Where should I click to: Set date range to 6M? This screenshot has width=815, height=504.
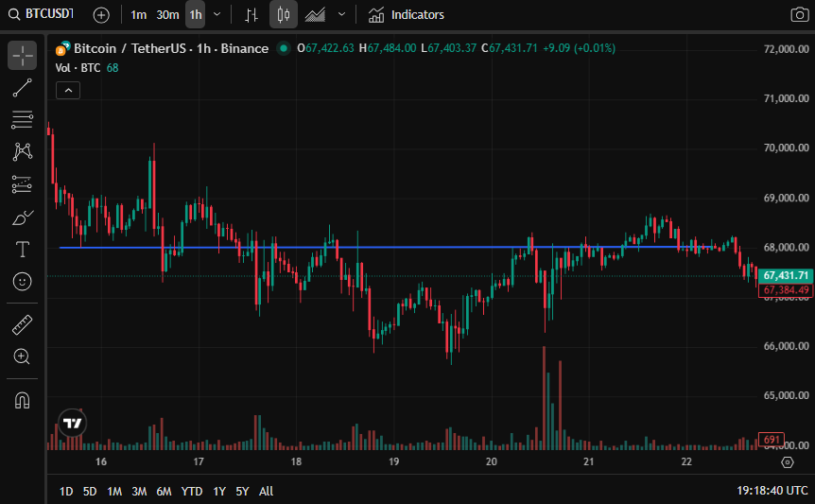(x=164, y=491)
